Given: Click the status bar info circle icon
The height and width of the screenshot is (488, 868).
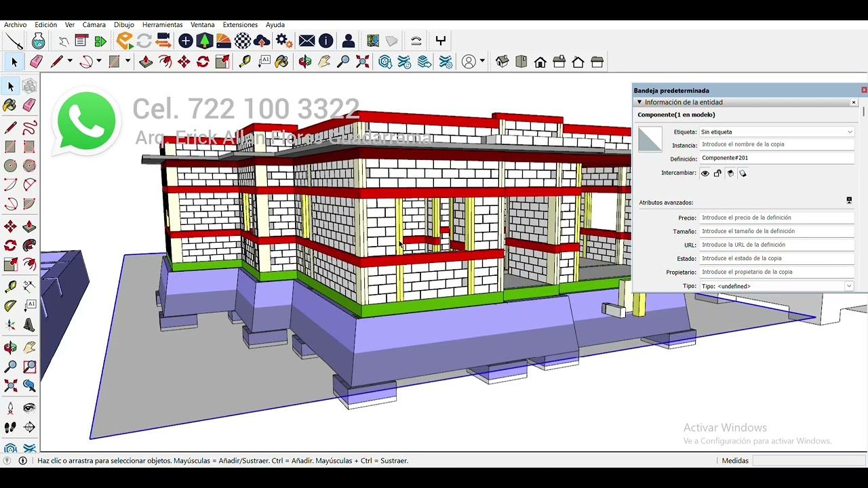Looking at the screenshot, I should click(22, 460).
